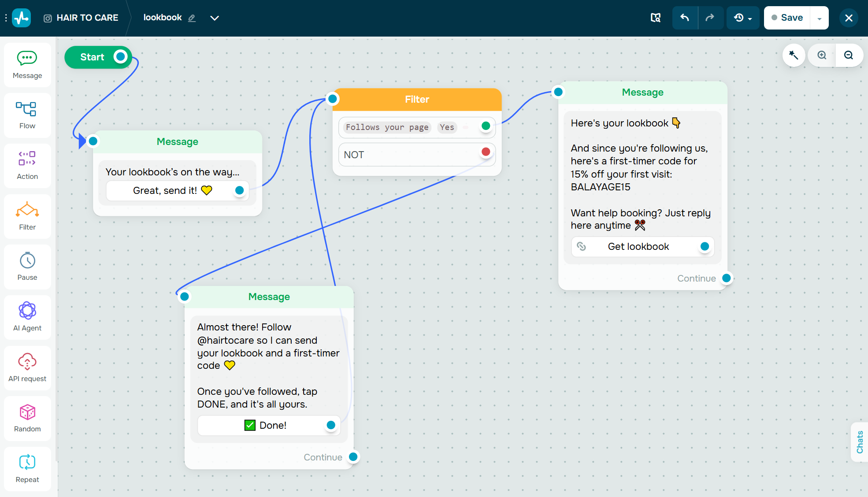Screen dimensions: 868x497
Task: Click Continue connector on 'Almost there!' message
Action: click(x=353, y=457)
